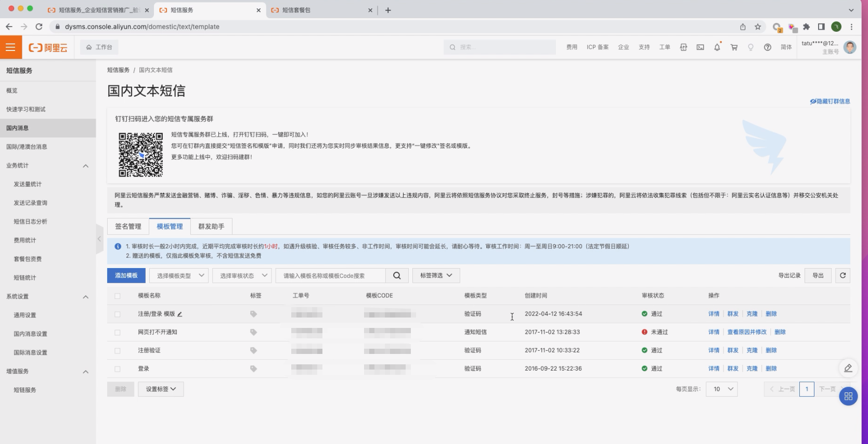Check the box for 登录 row
Viewport: 868px width, 444px height.
[x=118, y=369]
